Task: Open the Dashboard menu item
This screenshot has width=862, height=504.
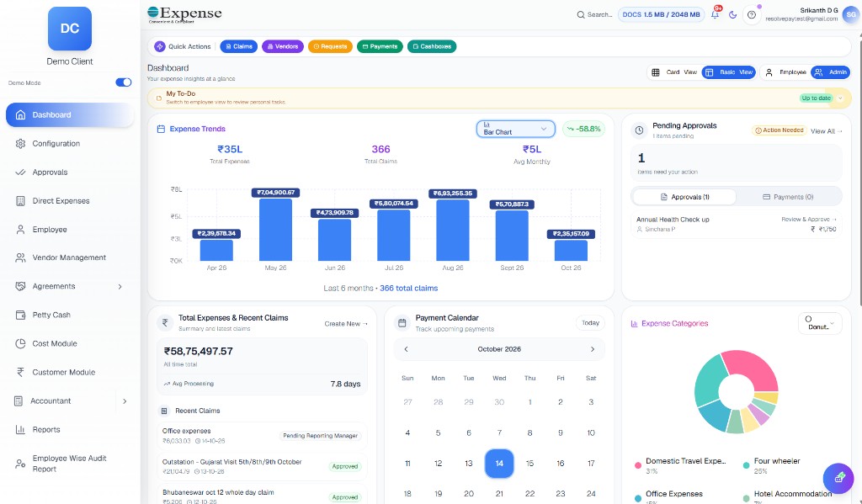Action: tap(70, 115)
